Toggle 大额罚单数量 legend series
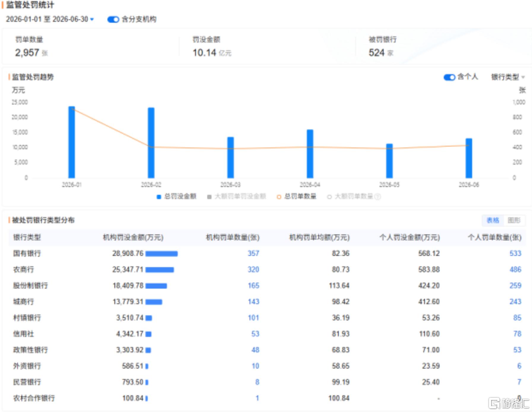 pyautogui.click(x=350, y=197)
